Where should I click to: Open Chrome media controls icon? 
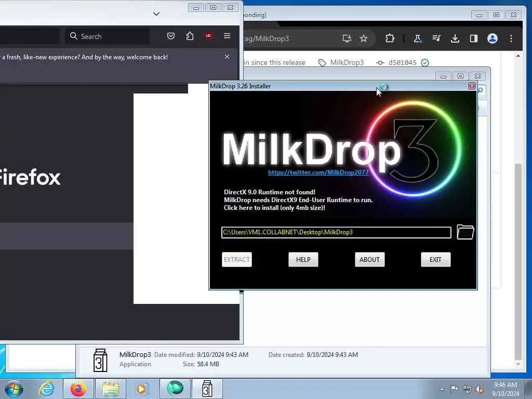[436, 38]
